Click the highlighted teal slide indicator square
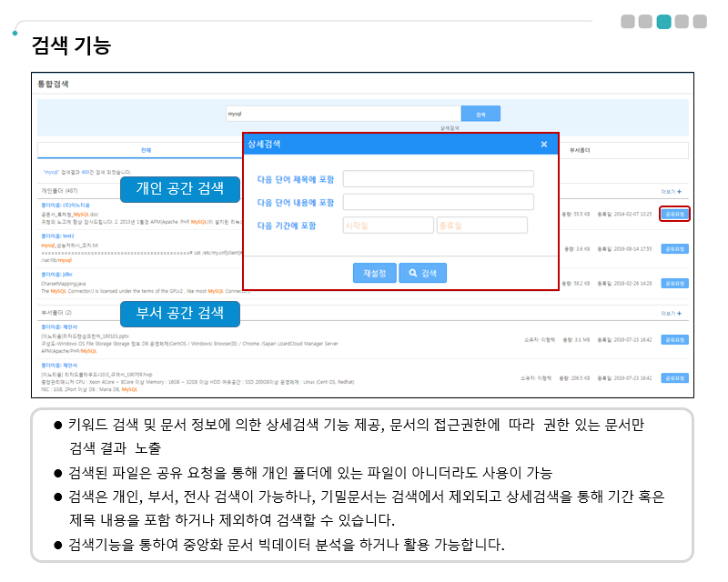This screenshot has height=582, width=728. [663, 22]
